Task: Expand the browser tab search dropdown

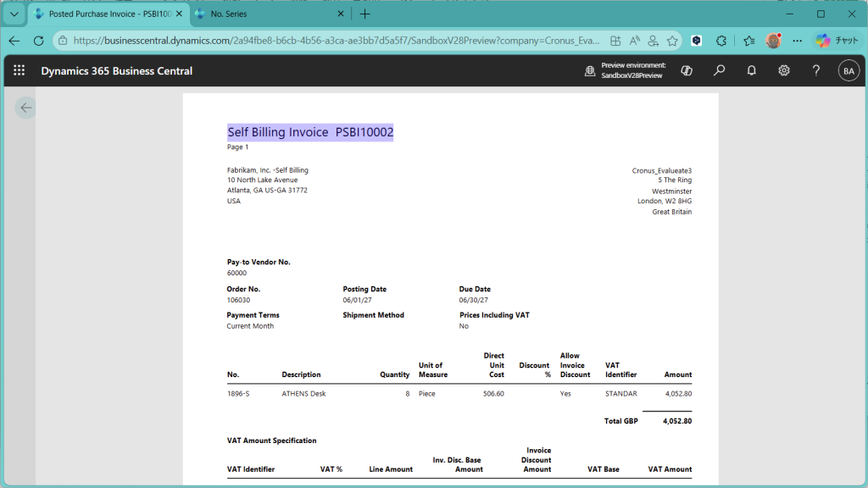Action: tap(14, 14)
